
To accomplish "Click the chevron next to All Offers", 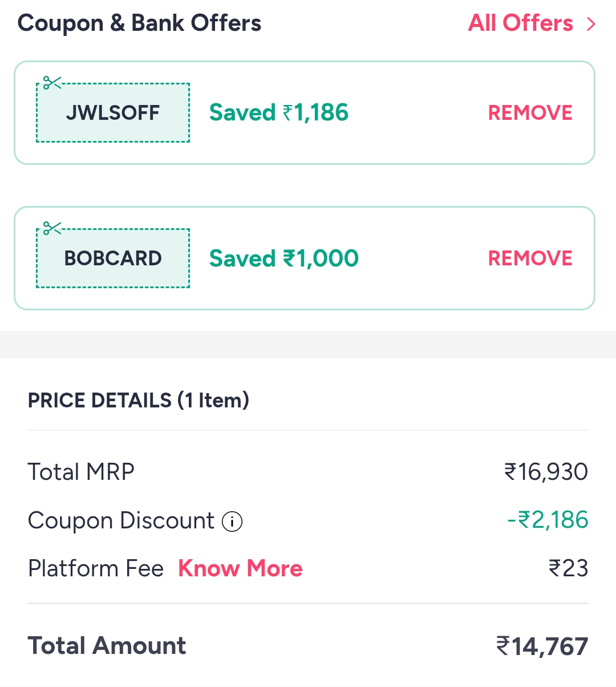I will coord(591,24).
